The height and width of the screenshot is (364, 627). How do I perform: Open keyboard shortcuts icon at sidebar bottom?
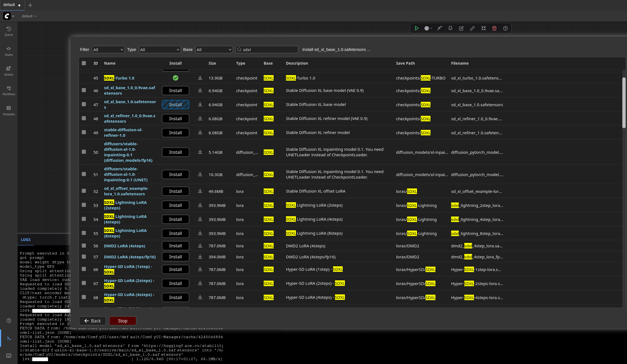9,356
